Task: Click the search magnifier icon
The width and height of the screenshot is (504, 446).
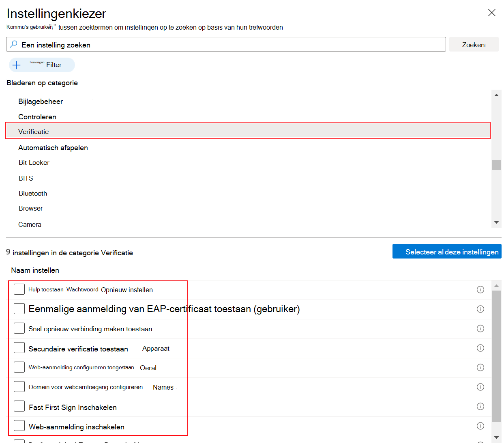Action: point(14,44)
